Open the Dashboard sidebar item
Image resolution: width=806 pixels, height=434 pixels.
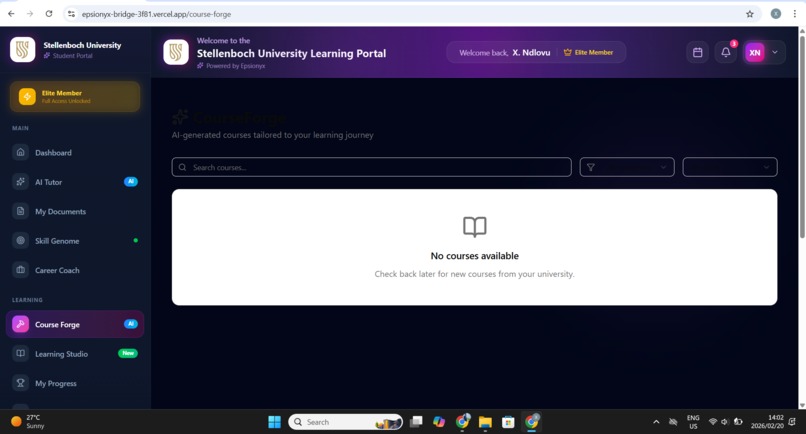coord(75,153)
